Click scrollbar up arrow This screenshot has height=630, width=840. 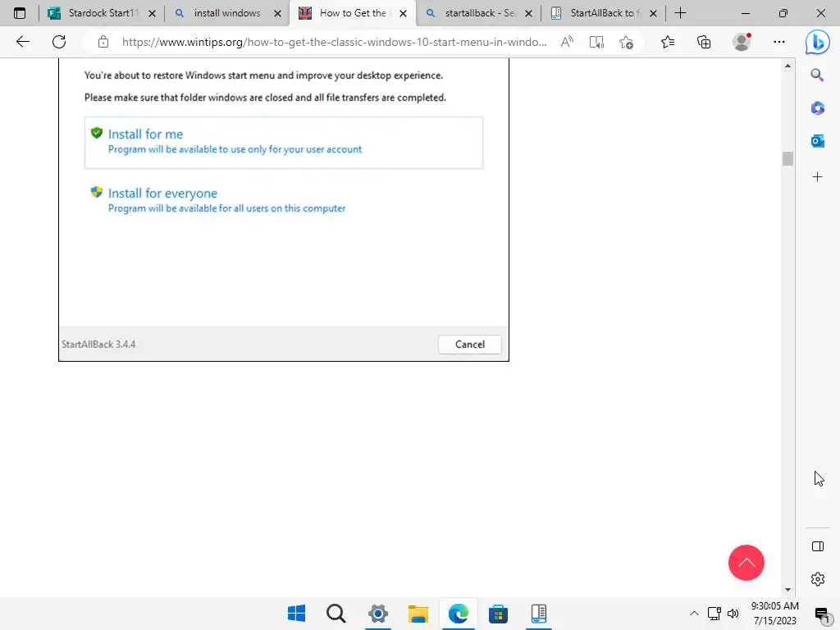[787, 66]
